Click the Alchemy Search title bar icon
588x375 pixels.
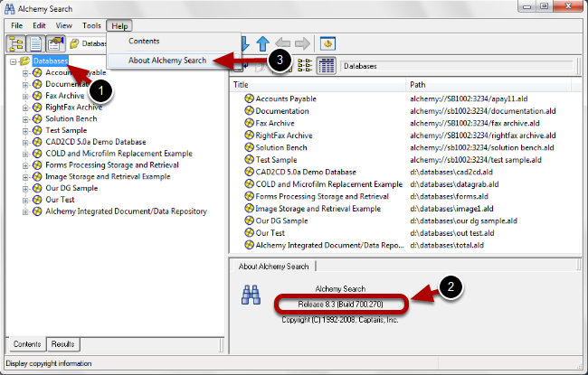9,9
